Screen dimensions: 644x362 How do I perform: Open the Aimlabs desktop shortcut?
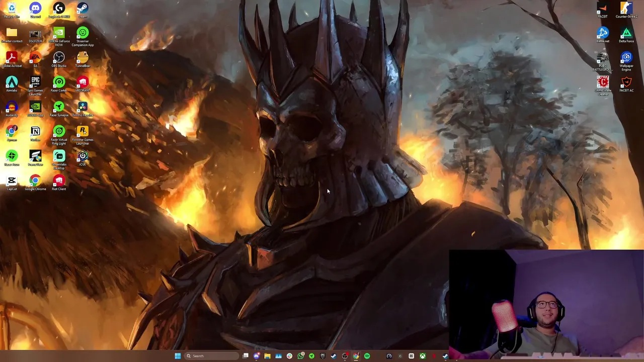coord(12,84)
